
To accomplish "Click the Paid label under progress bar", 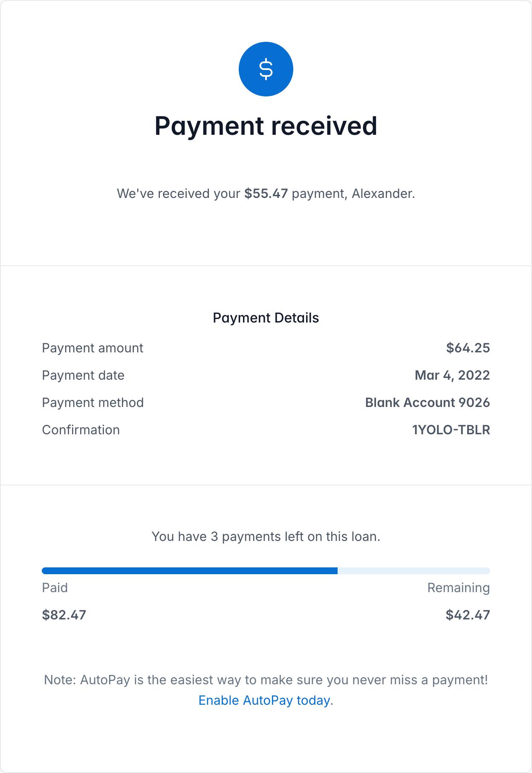I will pyautogui.click(x=55, y=588).
